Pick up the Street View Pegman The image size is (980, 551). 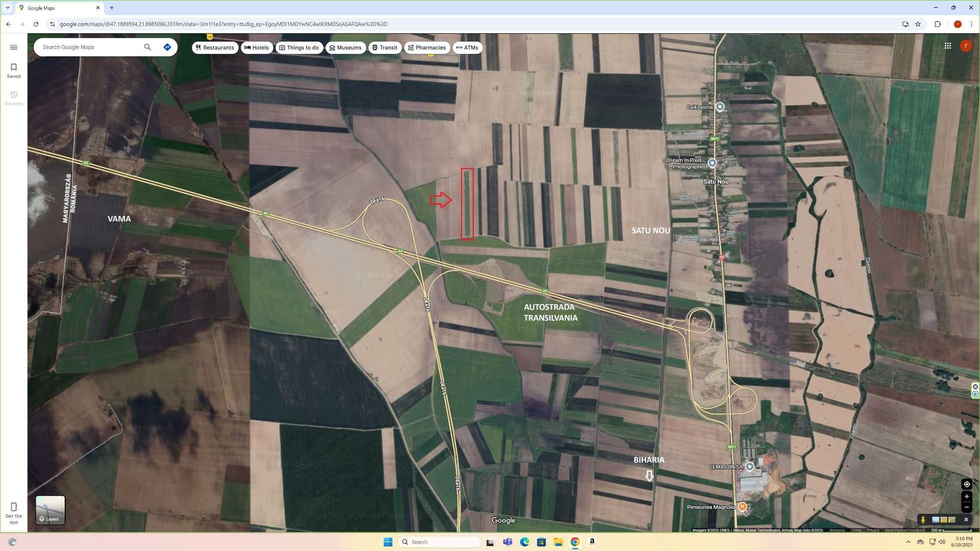(923, 520)
